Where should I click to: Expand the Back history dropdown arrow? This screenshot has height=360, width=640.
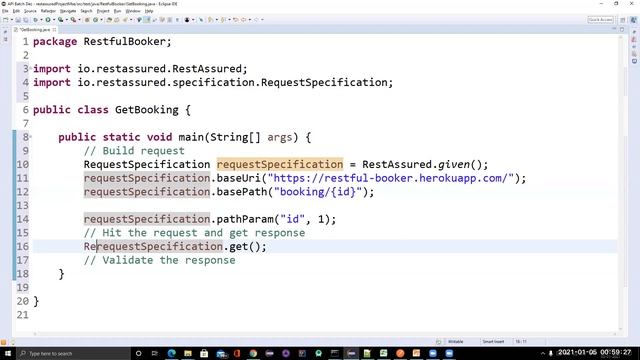[x=249, y=20]
